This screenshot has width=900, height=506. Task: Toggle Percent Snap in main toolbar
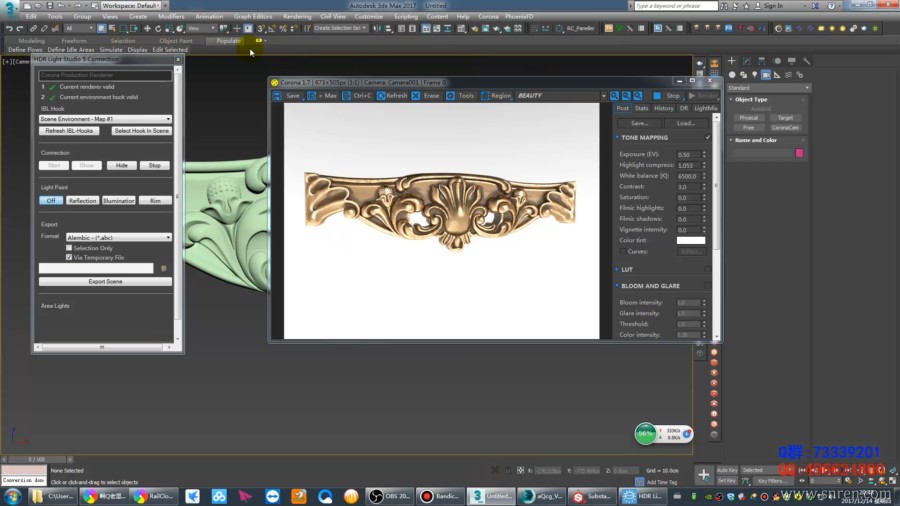[283, 28]
